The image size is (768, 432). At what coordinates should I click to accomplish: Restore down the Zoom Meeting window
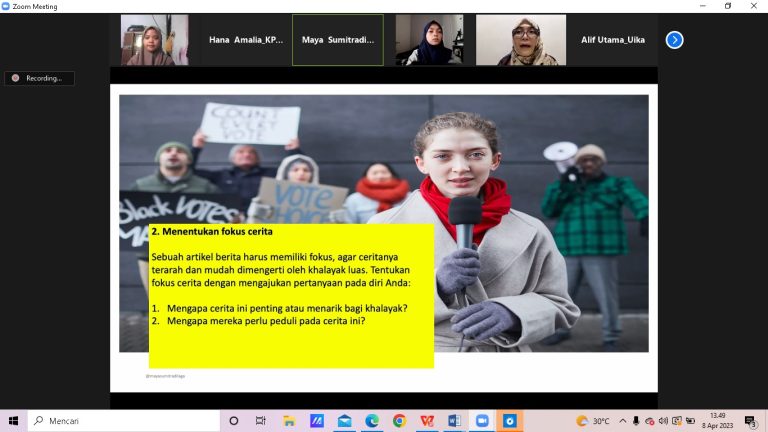(x=728, y=6)
